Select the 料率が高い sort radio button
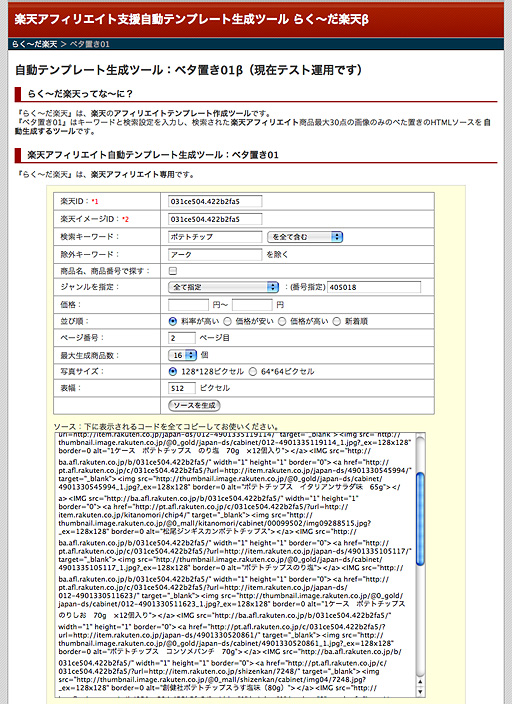Image resolution: width=512 pixels, height=704 pixels. click(x=172, y=321)
